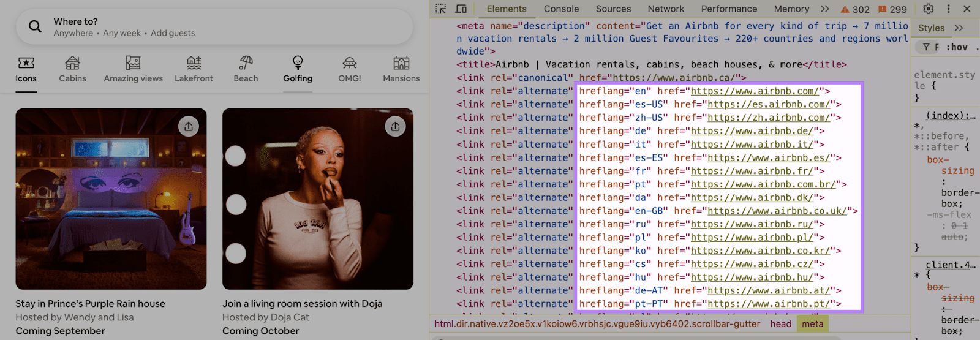Select the title element line
The height and width of the screenshot is (340, 980).
[x=651, y=64]
